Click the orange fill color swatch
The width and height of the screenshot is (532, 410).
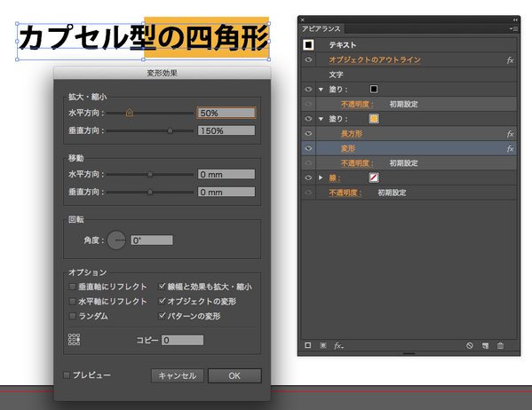374,119
